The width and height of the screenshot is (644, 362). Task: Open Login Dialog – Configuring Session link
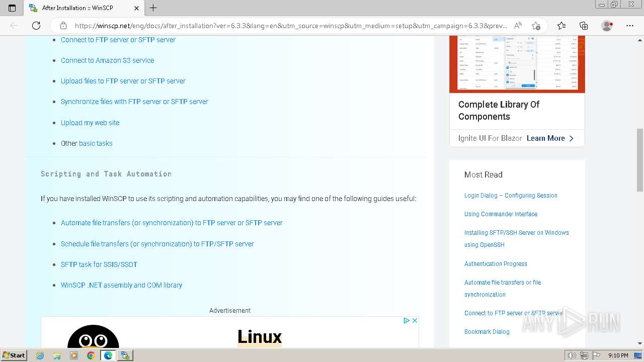[511, 196]
